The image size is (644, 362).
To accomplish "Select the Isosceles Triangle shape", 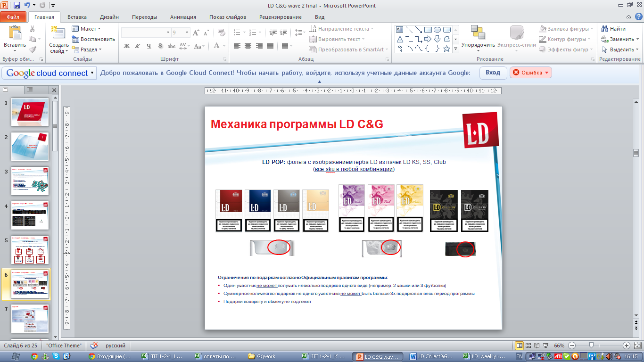I will [x=400, y=39].
